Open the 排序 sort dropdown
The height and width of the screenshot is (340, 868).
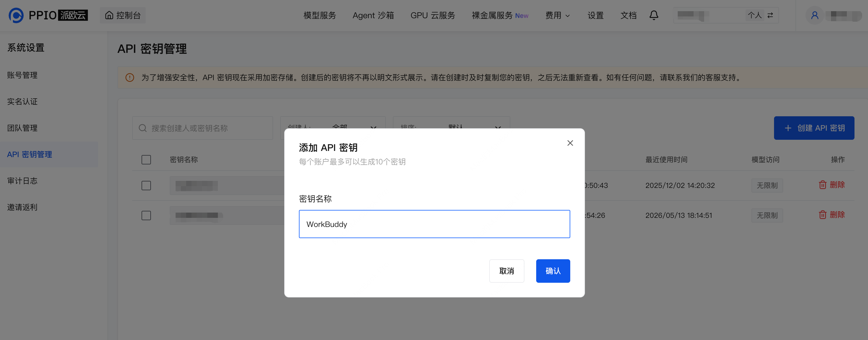click(451, 128)
